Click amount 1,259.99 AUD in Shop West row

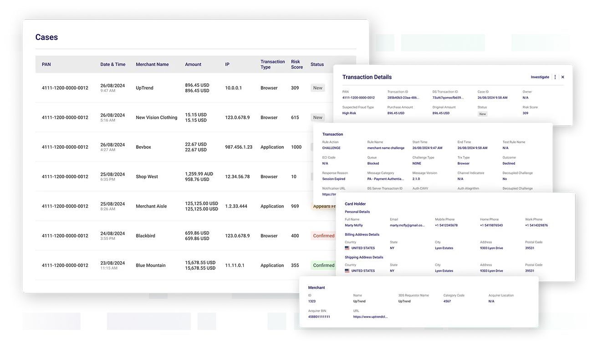click(199, 174)
